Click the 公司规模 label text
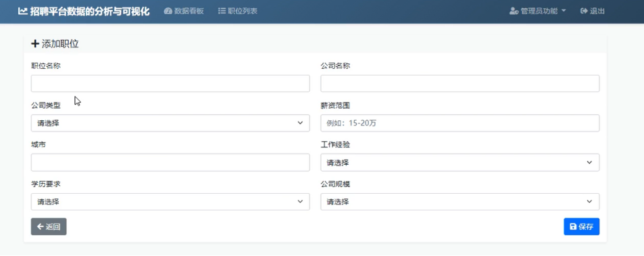Viewport: 644px width, 256px height. click(x=336, y=184)
